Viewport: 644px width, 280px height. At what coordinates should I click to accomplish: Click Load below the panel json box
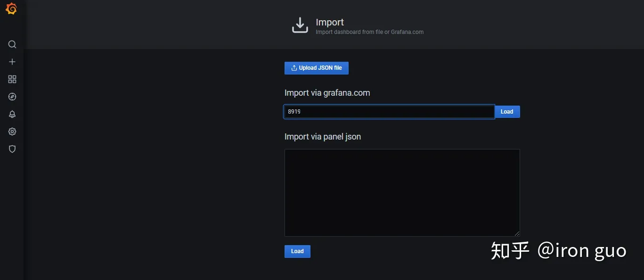297,251
